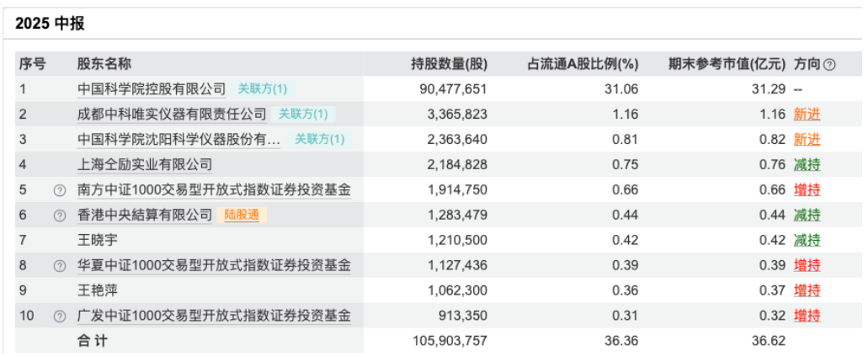Open shareholder 香港中央結算有限公司
Screen dimensions: 868x357
coord(145,216)
